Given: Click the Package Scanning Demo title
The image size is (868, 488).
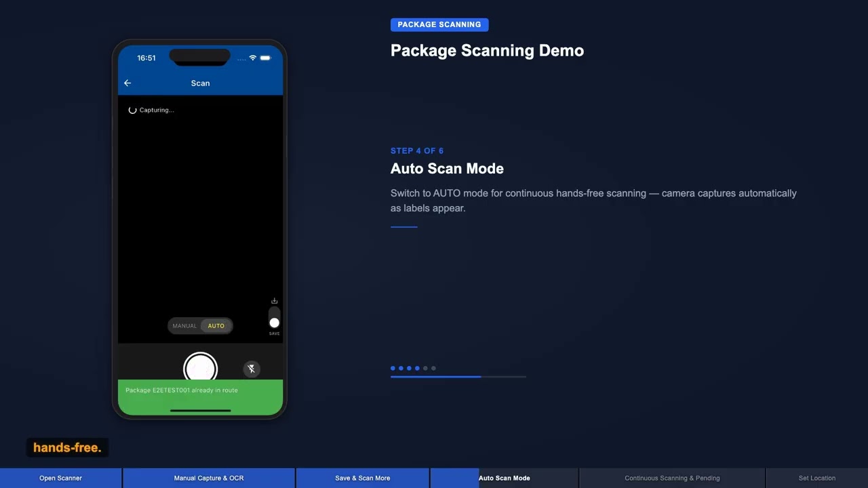Looking at the screenshot, I should tap(487, 50).
